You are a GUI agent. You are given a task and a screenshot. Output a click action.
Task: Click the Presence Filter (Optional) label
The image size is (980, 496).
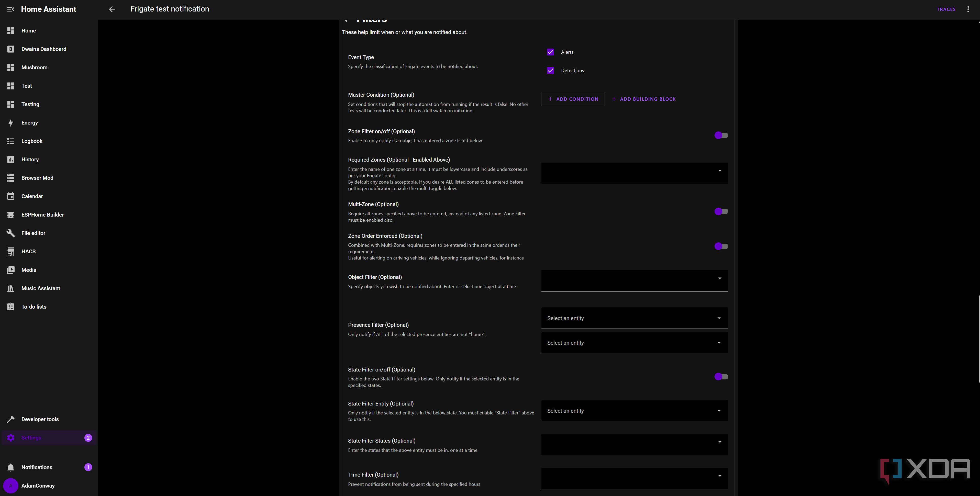tap(378, 325)
